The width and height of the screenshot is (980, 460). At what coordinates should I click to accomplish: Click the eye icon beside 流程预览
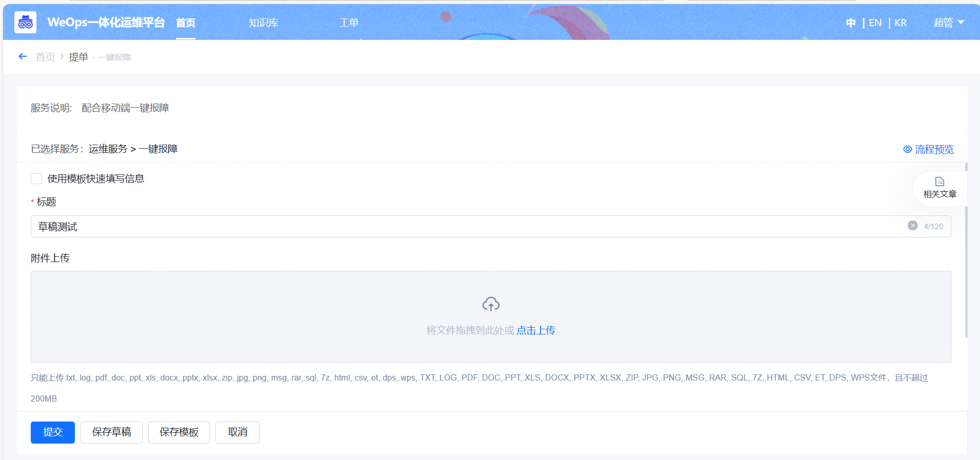[907, 149]
